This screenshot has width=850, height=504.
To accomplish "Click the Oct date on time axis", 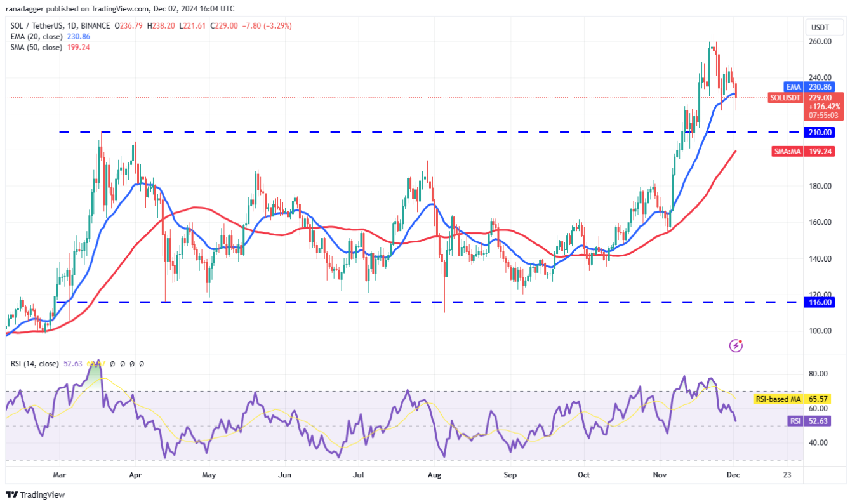I will [x=584, y=475].
